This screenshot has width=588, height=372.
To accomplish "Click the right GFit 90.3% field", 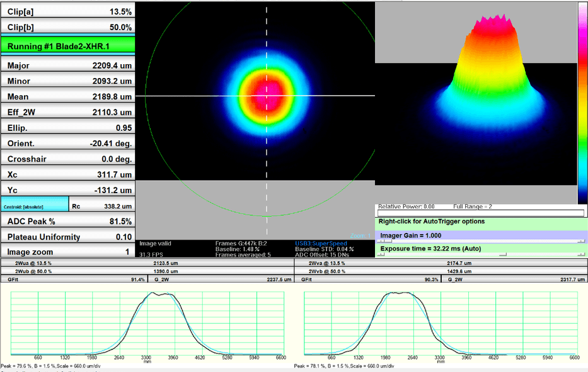I will [368, 279].
